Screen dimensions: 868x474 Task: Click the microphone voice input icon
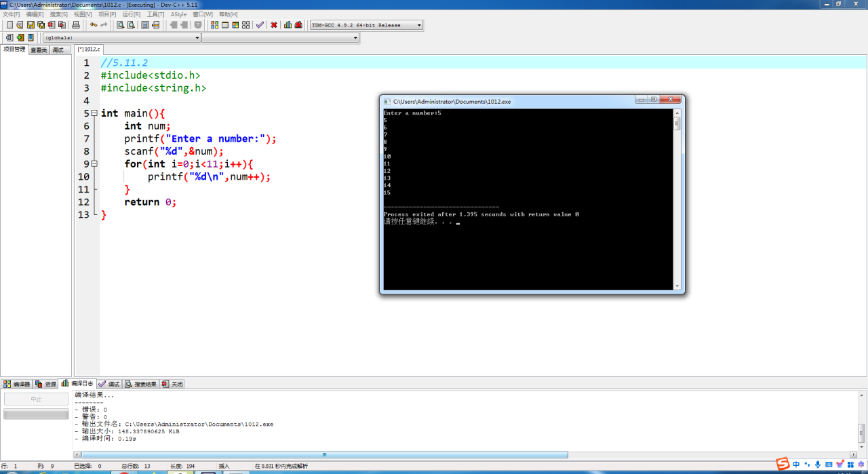click(x=818, y=465)
